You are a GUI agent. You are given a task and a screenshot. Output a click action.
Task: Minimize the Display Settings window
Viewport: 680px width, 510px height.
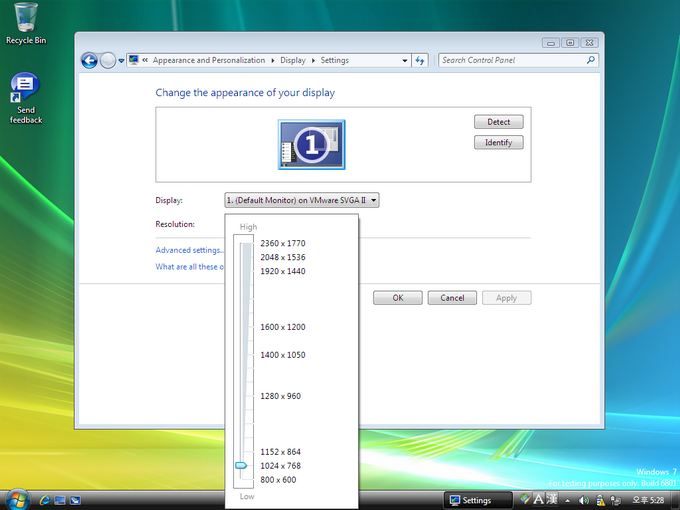pyautogui.click(x=551, y=43)
